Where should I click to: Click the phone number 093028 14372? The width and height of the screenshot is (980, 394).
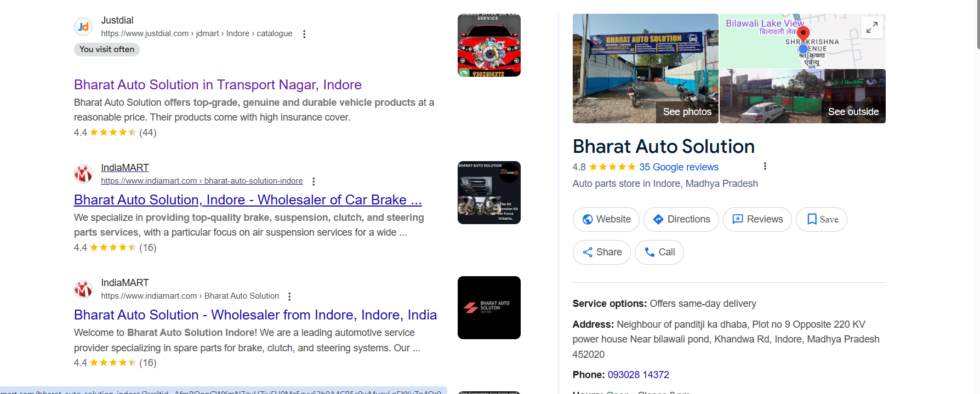click(638, 375)
